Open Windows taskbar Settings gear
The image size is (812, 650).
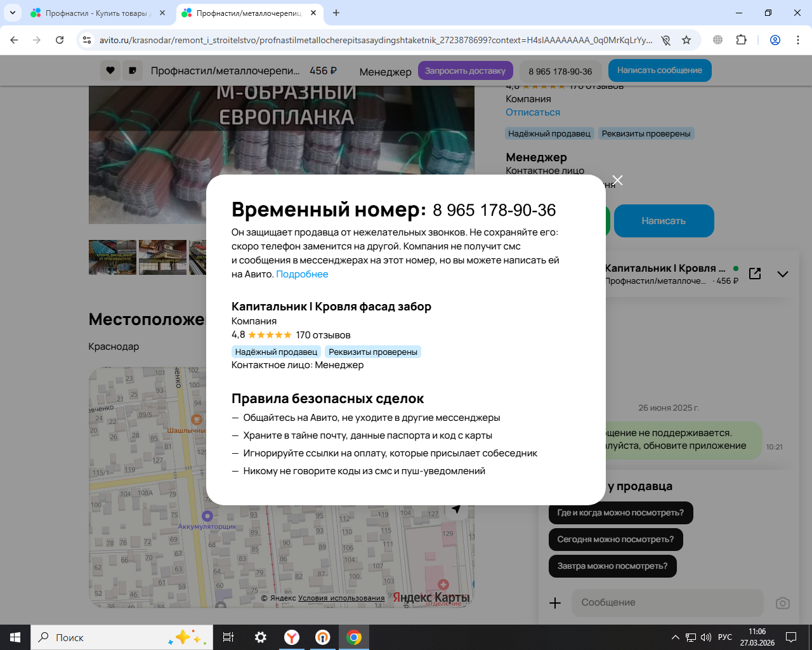coord(260,637)
